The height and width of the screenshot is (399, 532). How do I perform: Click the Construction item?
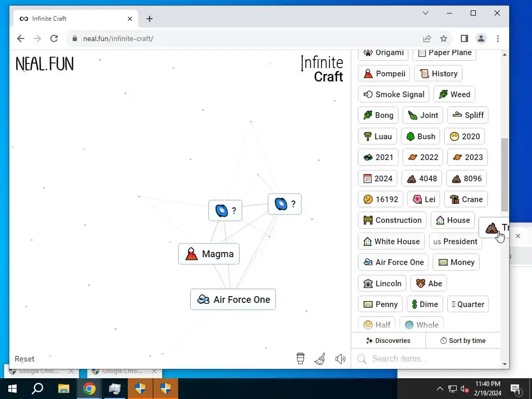click(392, 220)
